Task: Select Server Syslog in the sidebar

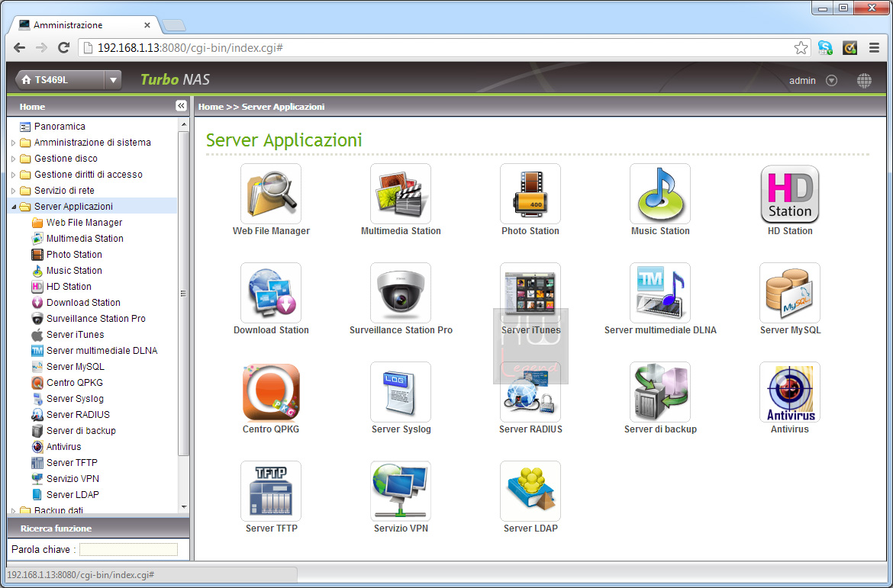Action: pos(75,398)
